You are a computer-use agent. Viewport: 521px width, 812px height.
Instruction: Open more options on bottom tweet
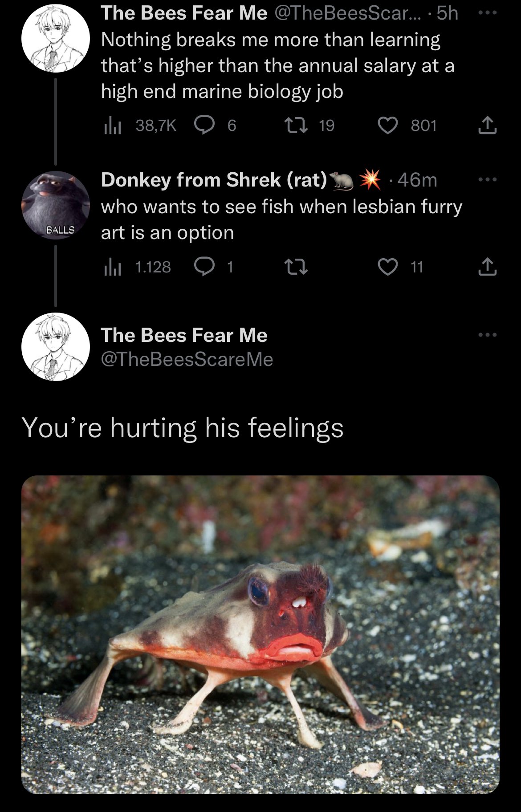487,335
